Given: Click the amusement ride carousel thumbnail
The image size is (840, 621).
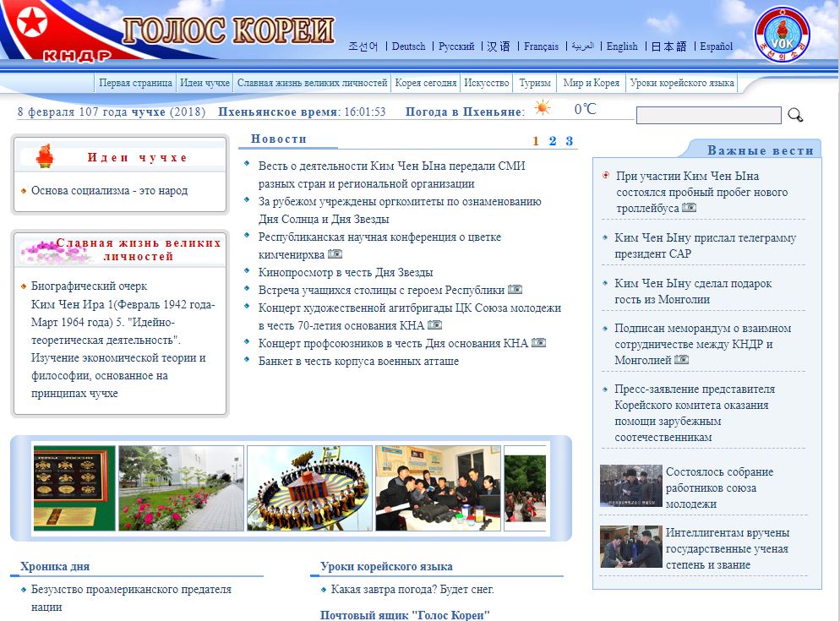Looking at the screenshot, I should pyautogui.click(x=309, y=488).
